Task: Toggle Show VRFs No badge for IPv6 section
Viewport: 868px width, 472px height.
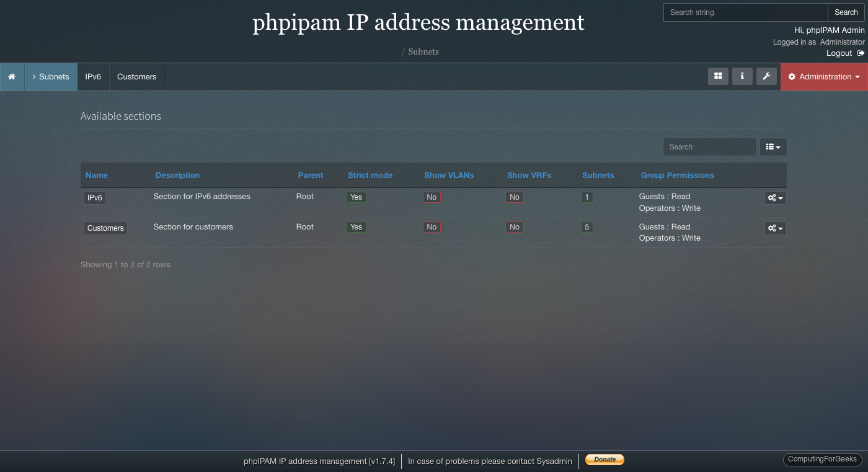Action: [x=515, y=197]
